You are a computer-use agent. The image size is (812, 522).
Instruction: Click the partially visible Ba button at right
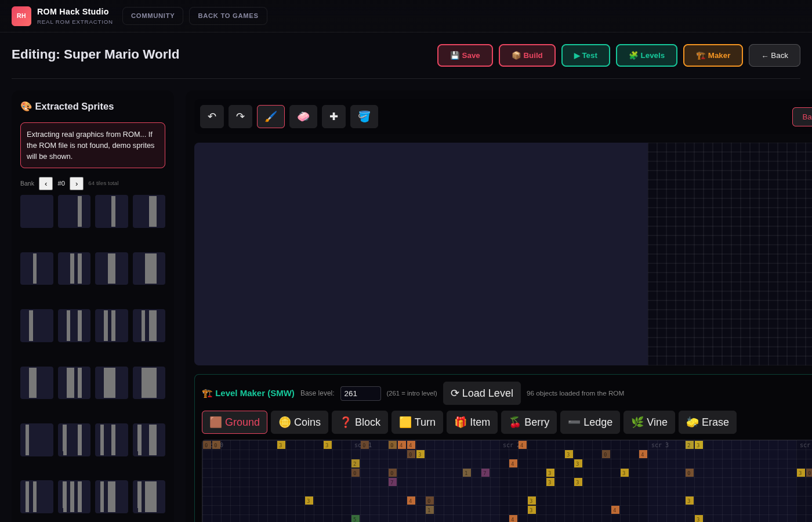(803, 117)
